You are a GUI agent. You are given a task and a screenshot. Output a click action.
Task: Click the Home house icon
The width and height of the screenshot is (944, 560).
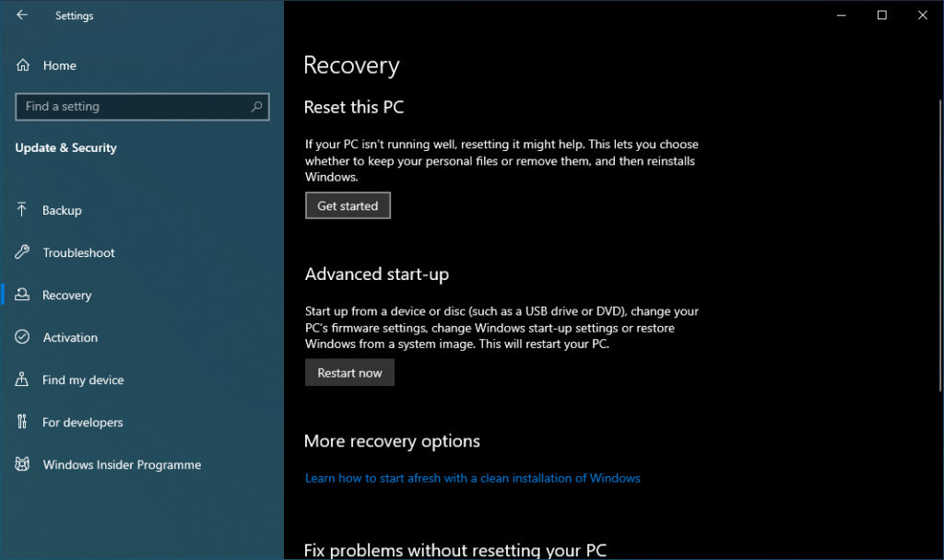coord(22,64)
